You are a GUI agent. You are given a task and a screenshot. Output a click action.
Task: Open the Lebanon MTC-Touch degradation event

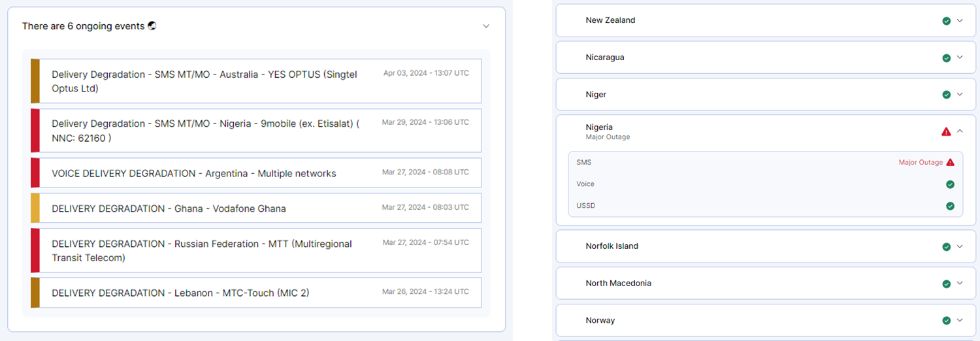click(256, 293)
